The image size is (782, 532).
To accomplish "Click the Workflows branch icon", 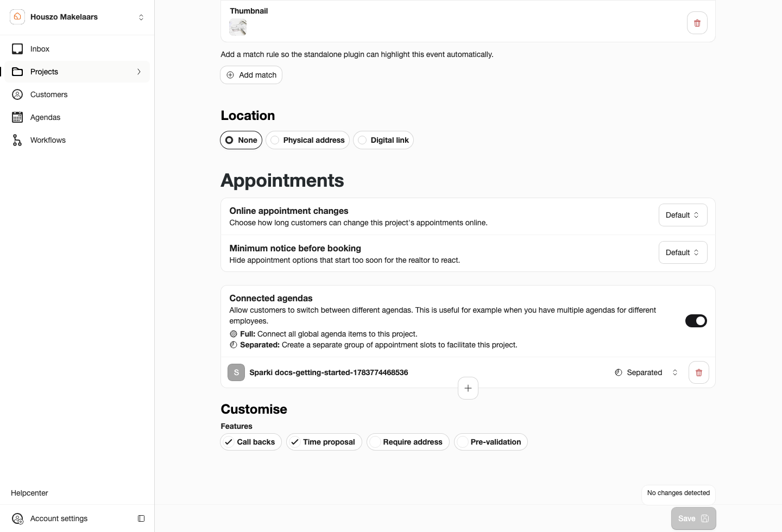I will pos(17,140).
